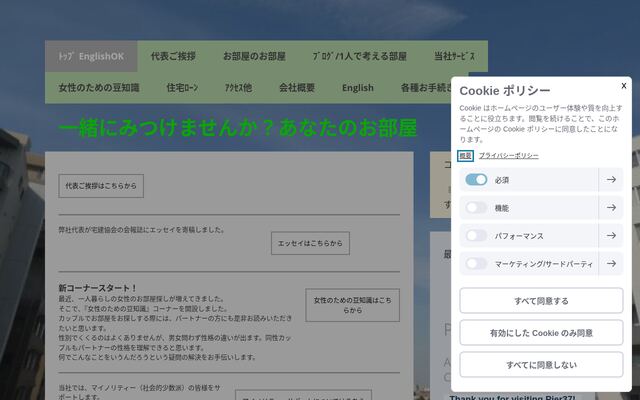Viewport: 640px width, 400px height.
Task: Click the 機能 label text
Action: pos(502,208)
